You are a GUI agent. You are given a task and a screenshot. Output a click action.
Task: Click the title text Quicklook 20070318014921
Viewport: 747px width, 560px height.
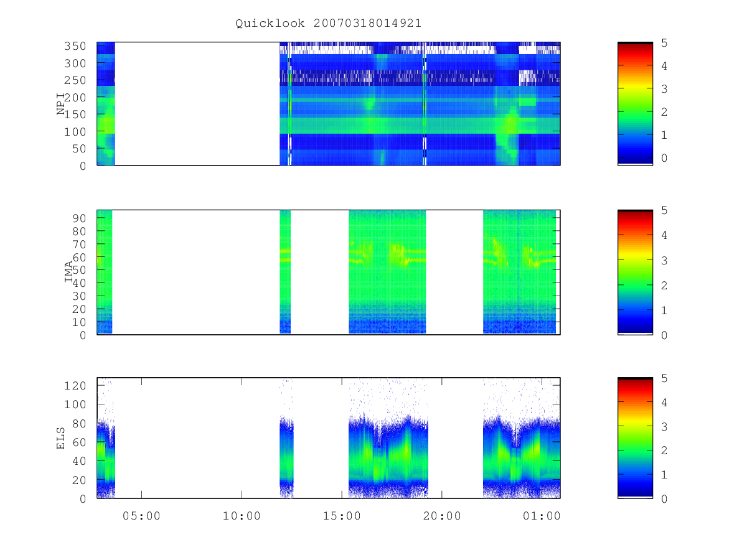click(x=328, y=23)
